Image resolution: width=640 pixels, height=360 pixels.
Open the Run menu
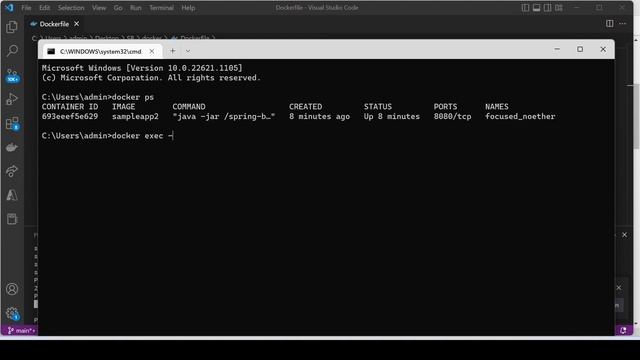pyautogui.click(x=136, y=8)
